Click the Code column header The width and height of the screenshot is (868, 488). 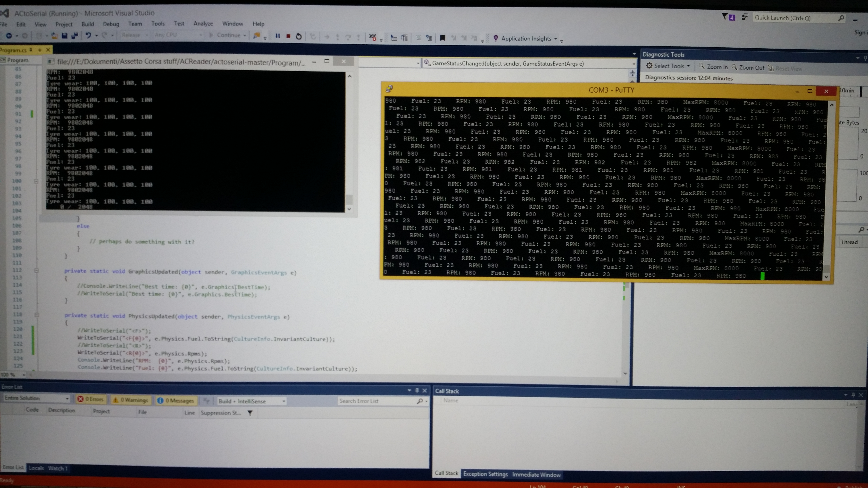32,410
